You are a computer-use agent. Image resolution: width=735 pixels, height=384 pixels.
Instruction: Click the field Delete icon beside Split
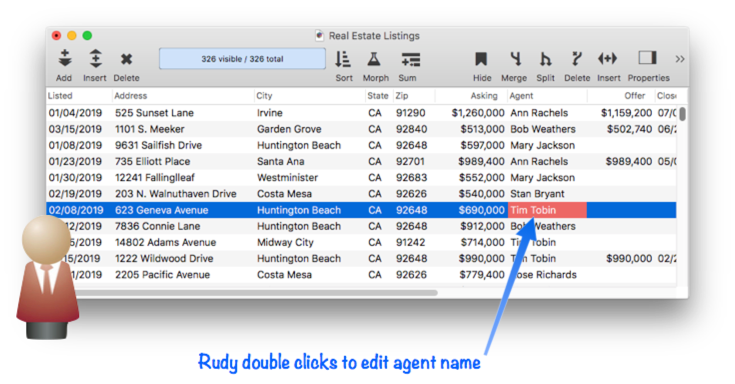tap(577, 59)
